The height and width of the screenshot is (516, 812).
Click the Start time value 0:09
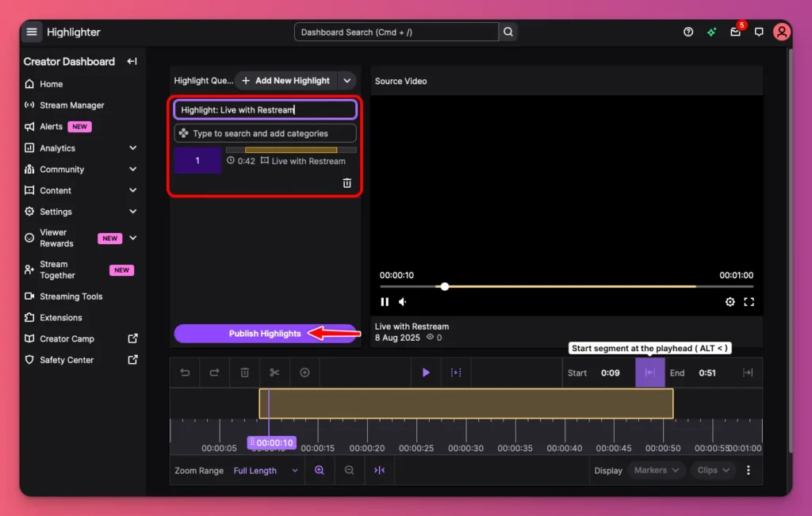[610, 373]
